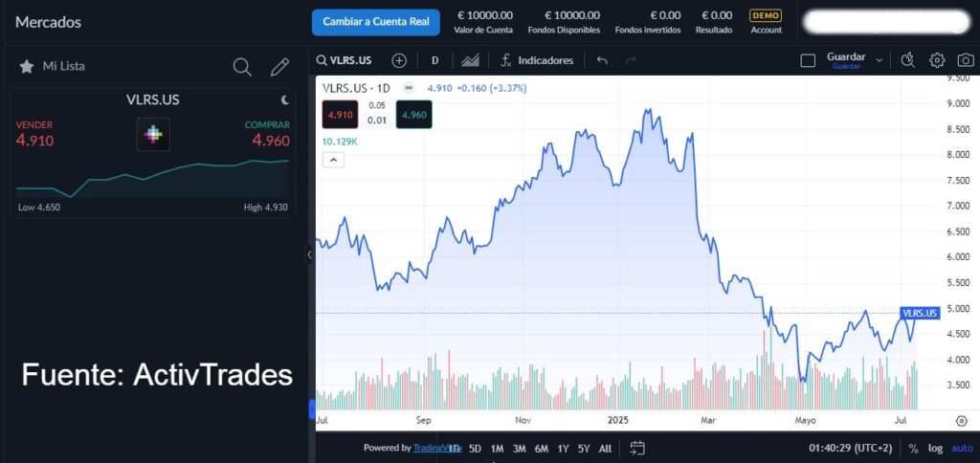The image size is (980, 463).
Task: Toggle the log scale mode
Action: (x=935, y=448)
